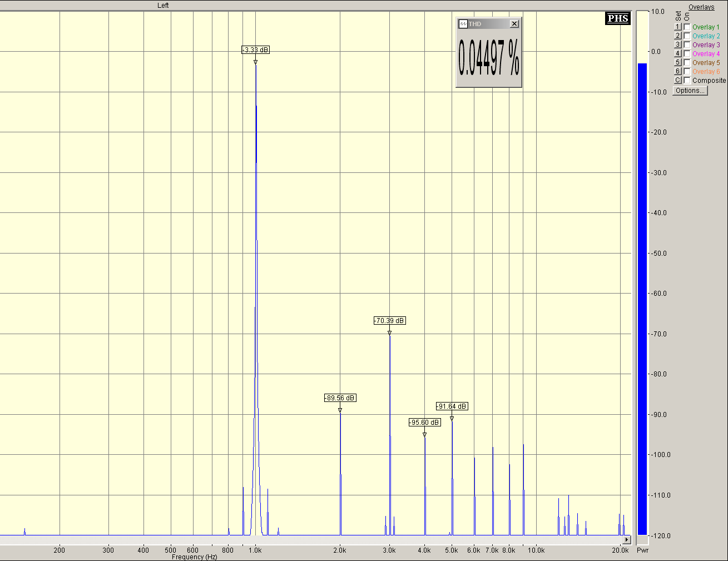Click the THD window title bar
The image size is (728, 561).
point(489,24)
